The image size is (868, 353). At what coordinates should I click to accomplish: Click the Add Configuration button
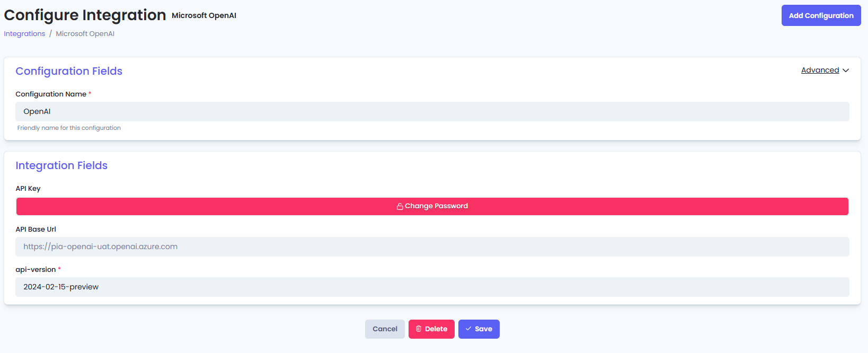click(x=821, y=15)
